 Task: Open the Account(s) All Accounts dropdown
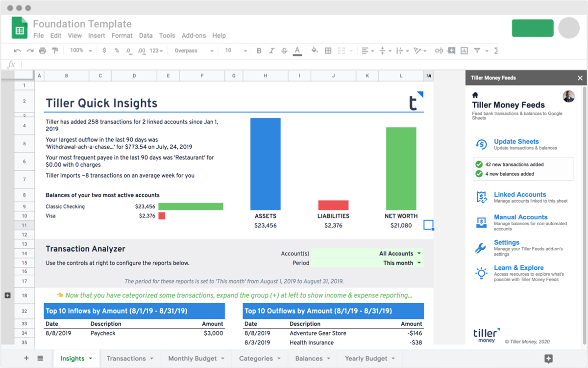[x=367, y=254]
